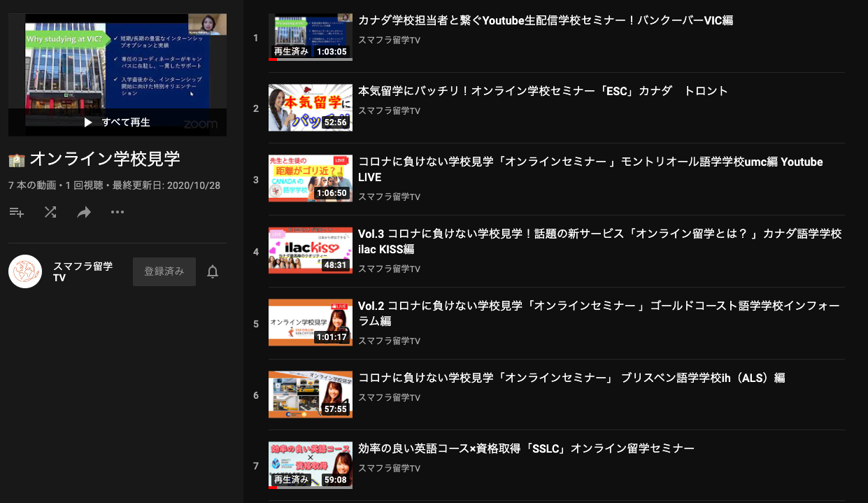The height and width of the screenshot is (503, 868).
Task: Open title Vol.2 ゴールドコースト語学学校インフォーラム編
Action: click(x=599, y=313)
